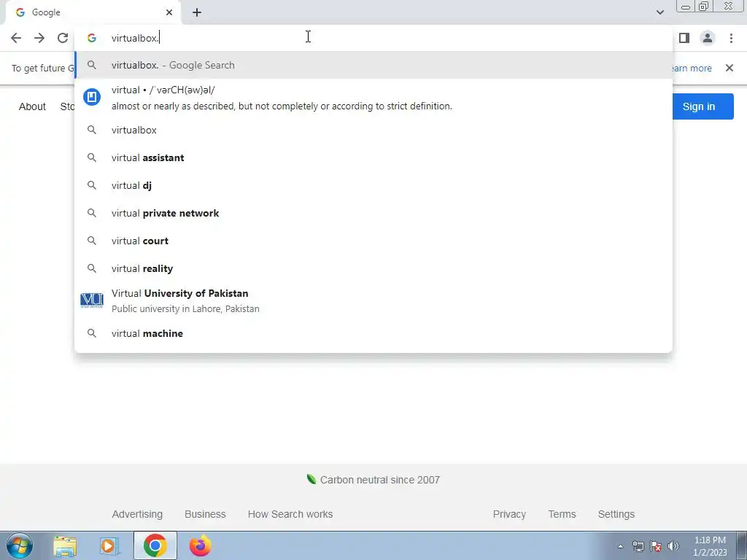Open the Settings footer menu

[616, 514]
